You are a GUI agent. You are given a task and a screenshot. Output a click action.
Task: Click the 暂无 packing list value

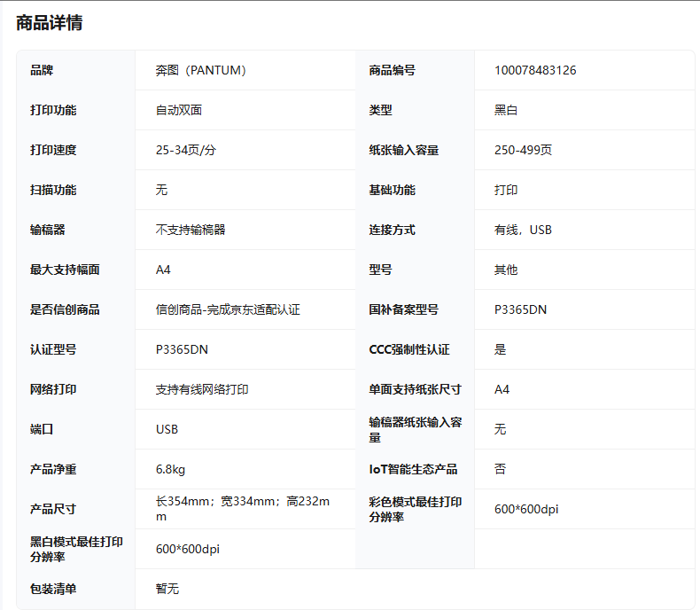[x=167, y=589]
